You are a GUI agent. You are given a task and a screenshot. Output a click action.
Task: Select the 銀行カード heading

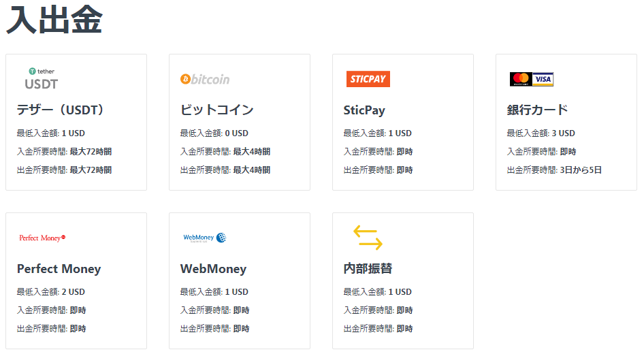click(537, 110)
